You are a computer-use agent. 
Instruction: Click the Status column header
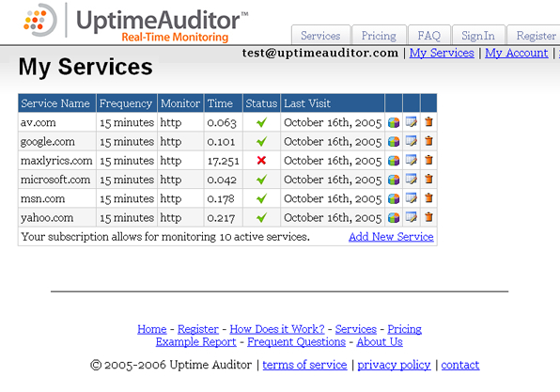262,103
